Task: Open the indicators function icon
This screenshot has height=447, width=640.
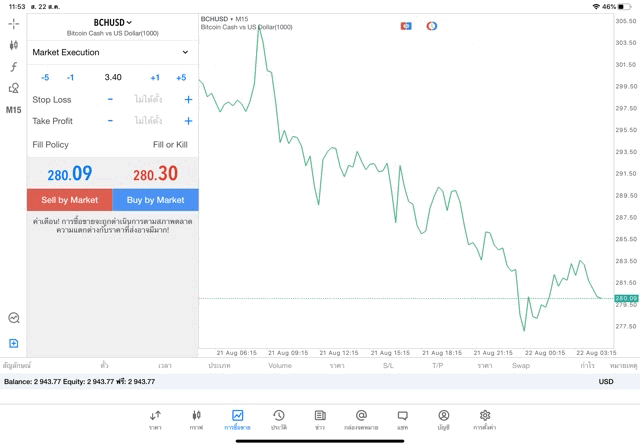Action: [13, 66]
